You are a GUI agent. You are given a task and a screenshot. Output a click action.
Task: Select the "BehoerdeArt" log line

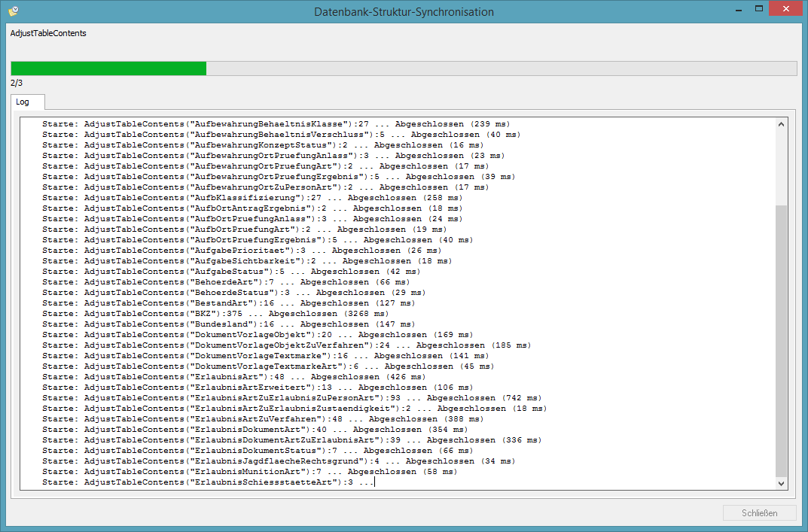pyautogui.click(x=226, y=282)
